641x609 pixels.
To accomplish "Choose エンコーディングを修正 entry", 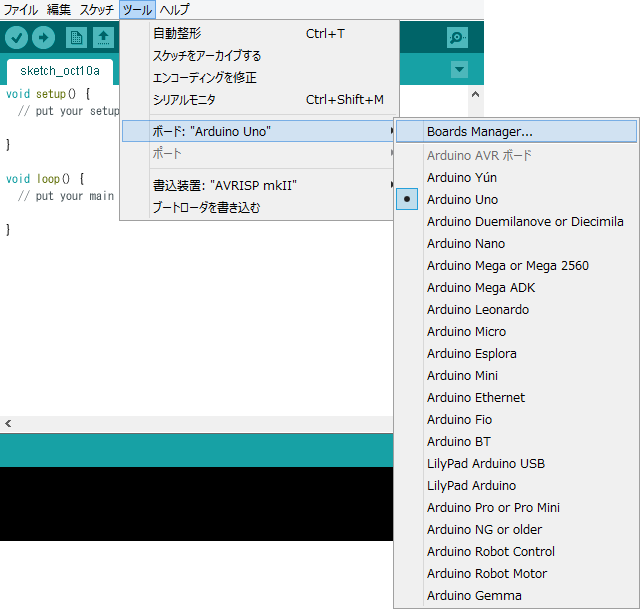I will pyautogui.click(x=258, y=78).
